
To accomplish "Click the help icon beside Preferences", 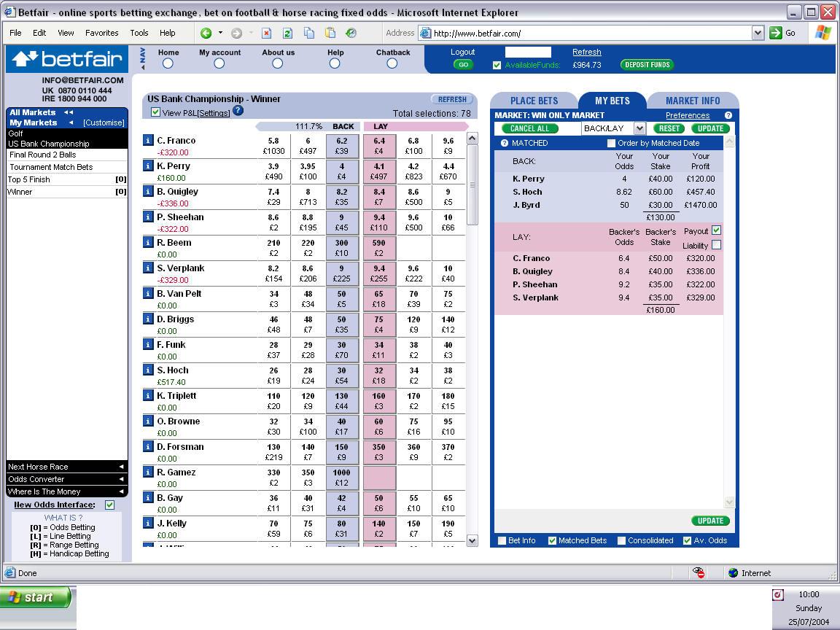I will (x=728, y=115).
